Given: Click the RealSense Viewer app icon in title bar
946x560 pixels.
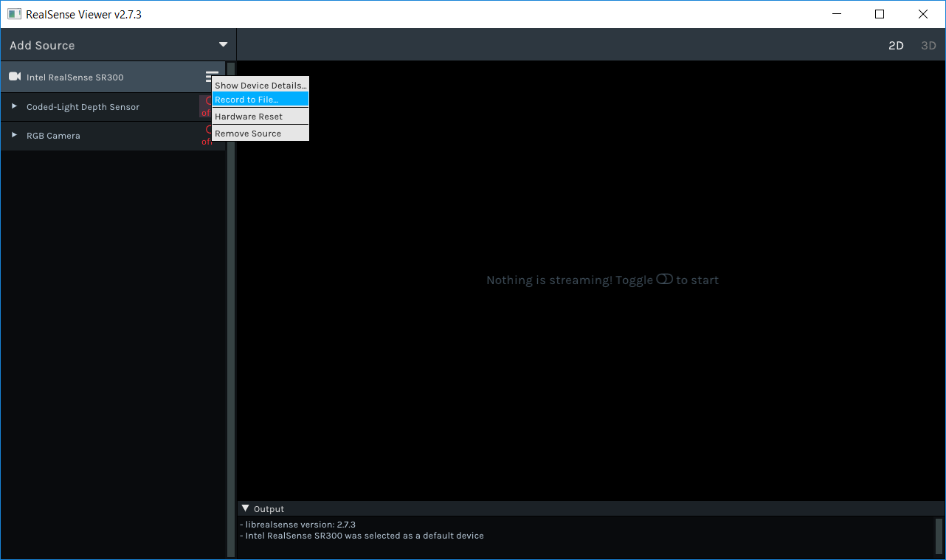Looking at the screenshot, I should point(14,14).
